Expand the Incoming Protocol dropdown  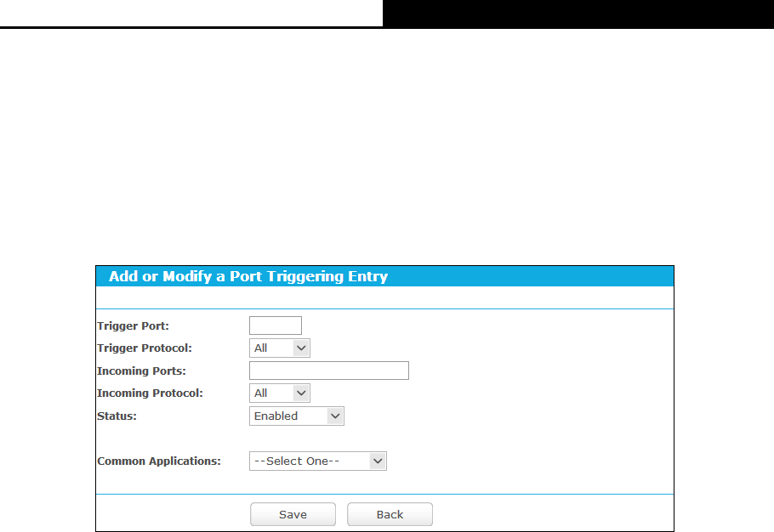(x=279, y=393)
